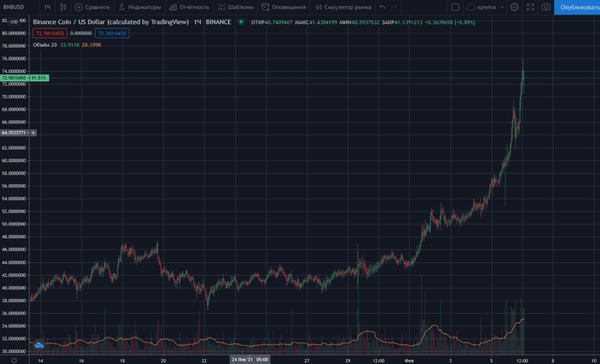Viewport: 600px width, 364px height.
Task: Click the red sell price 72.9810450 button
Action: 50,33
